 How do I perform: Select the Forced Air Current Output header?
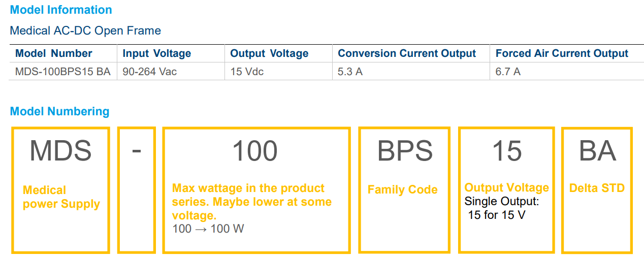[562, 53]
